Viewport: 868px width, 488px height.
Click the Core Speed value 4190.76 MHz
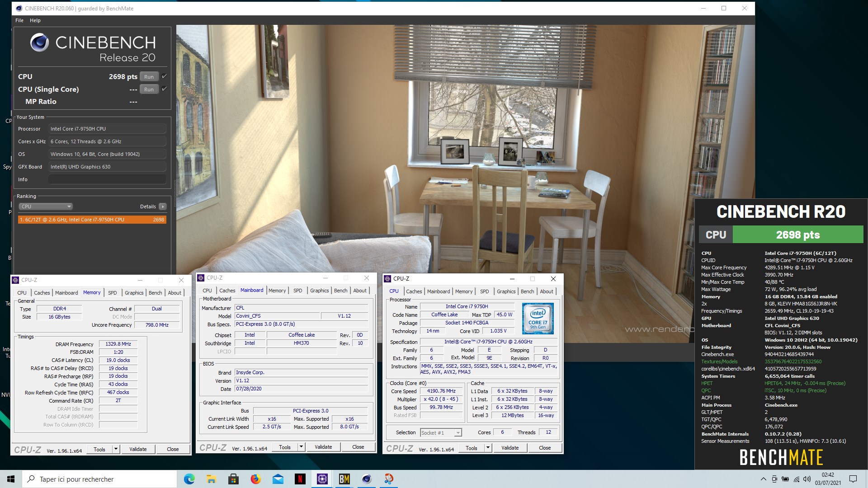[441, 391]
